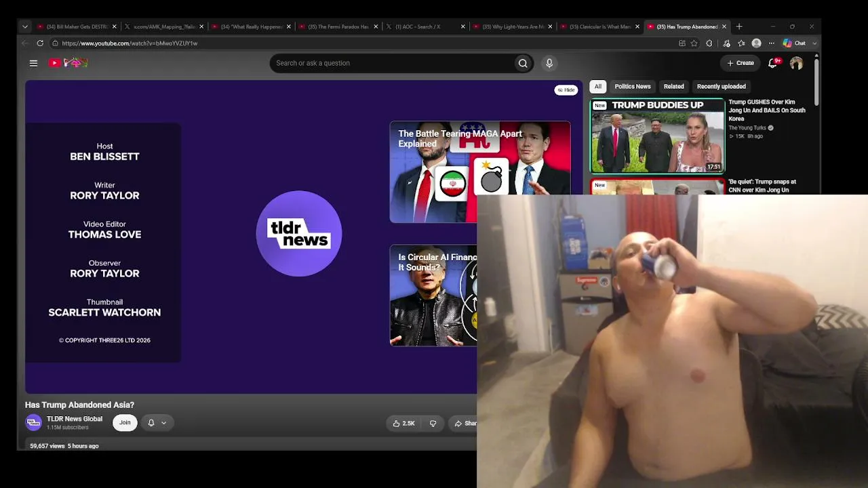868x488 pixels.
Task: Close the Fermi Paradox tab
Action: tap(376, 27)
